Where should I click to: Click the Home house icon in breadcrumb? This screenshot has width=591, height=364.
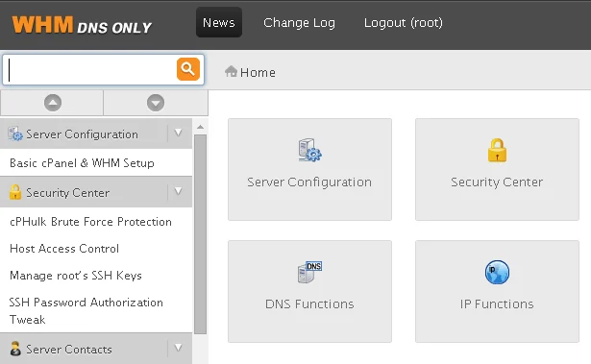231,71
